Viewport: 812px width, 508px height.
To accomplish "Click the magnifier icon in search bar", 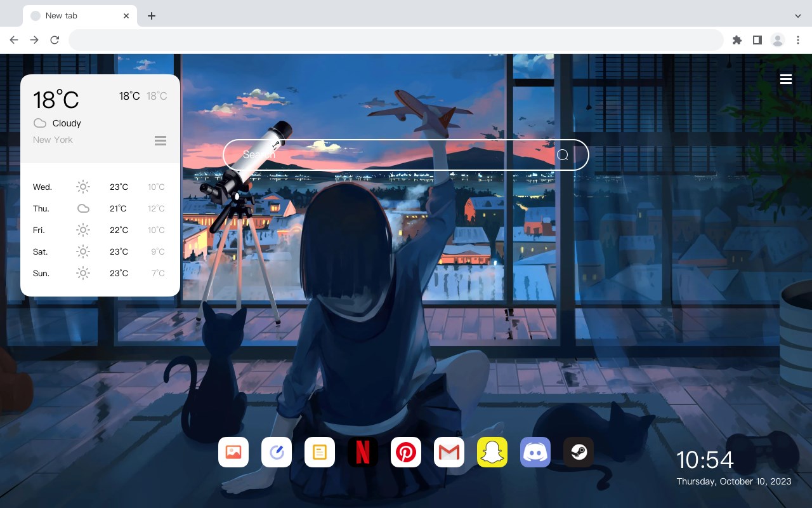I will click(563, 155).
